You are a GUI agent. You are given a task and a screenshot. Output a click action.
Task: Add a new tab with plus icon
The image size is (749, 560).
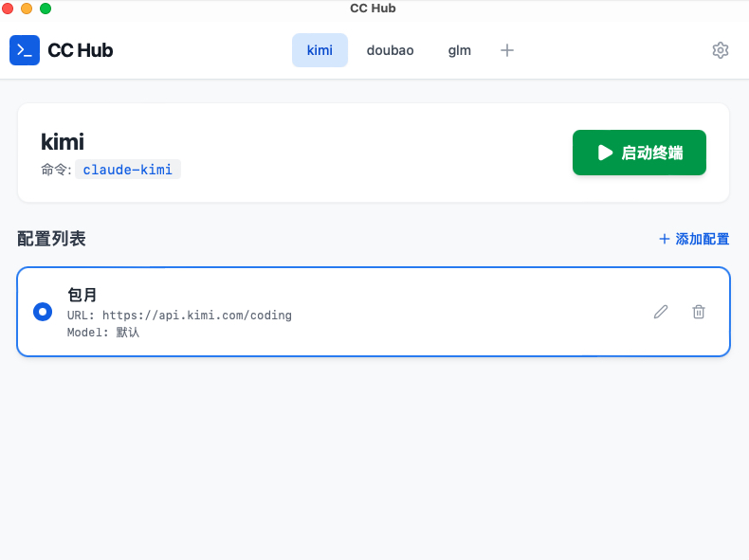[x=507, y=50]
